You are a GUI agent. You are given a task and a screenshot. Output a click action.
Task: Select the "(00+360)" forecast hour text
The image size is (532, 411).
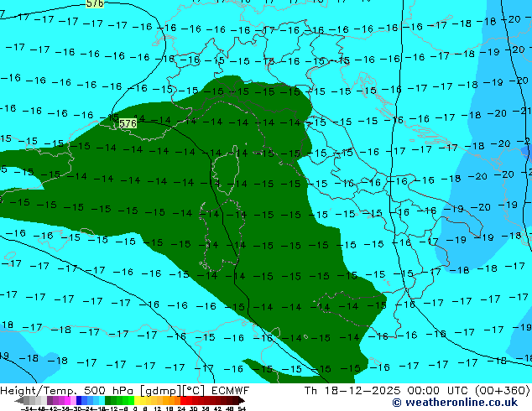(502, 391)
